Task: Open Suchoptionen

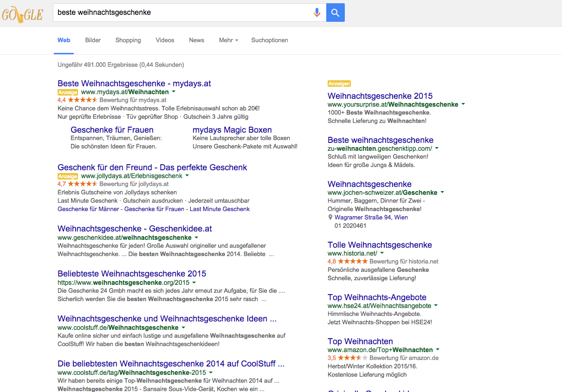Action: 270,40
